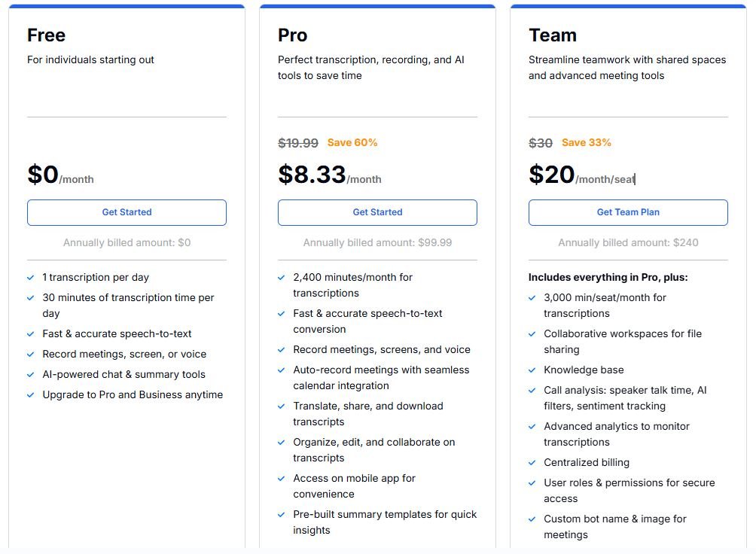Click the Pro plan $8.33 price
This screenshot has height=554, width=756.
(312, 175)
